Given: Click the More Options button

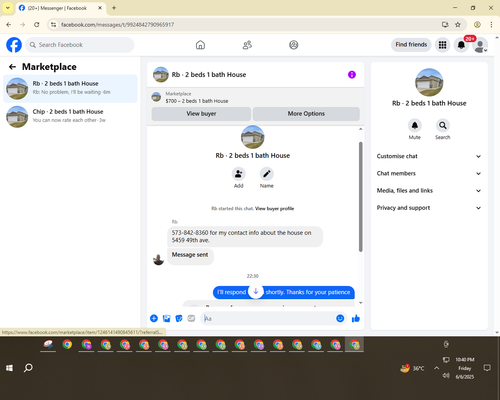Looking at the screenshot, I should point(306,114).
